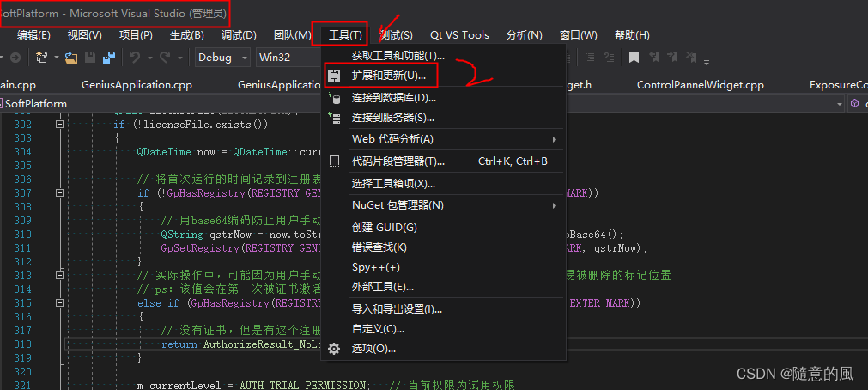Click the Clear Bookmarks icon

pos(691,57)
